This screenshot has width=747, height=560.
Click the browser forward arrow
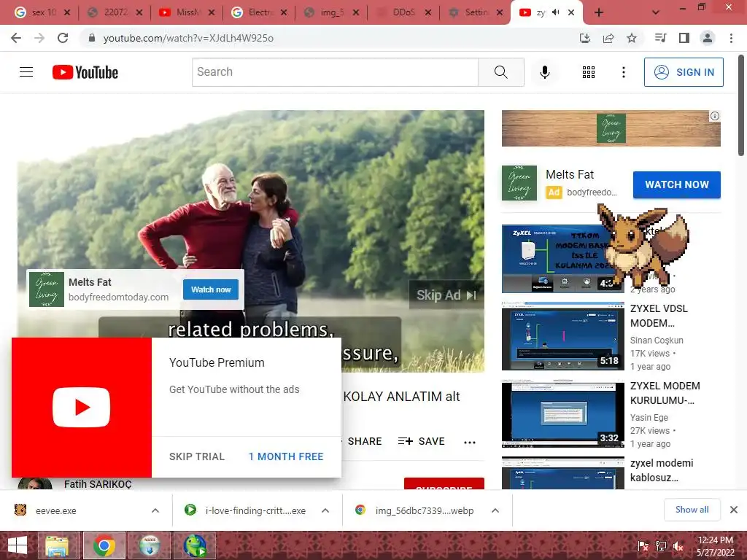39,38
